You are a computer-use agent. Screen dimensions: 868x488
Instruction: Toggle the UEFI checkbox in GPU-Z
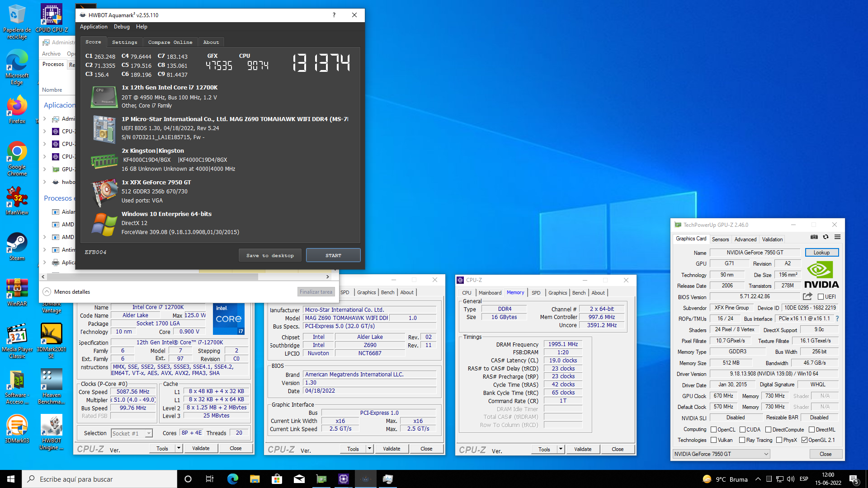(821, 297)
